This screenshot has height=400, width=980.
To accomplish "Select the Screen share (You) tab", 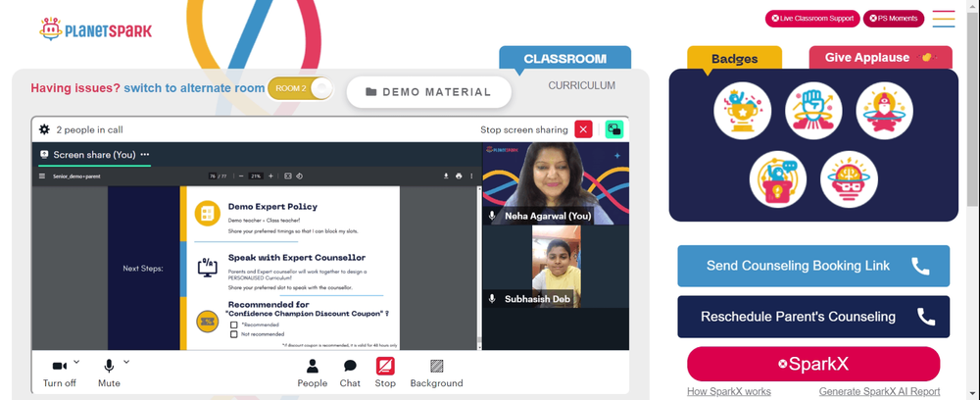I will tap(94, 154).
